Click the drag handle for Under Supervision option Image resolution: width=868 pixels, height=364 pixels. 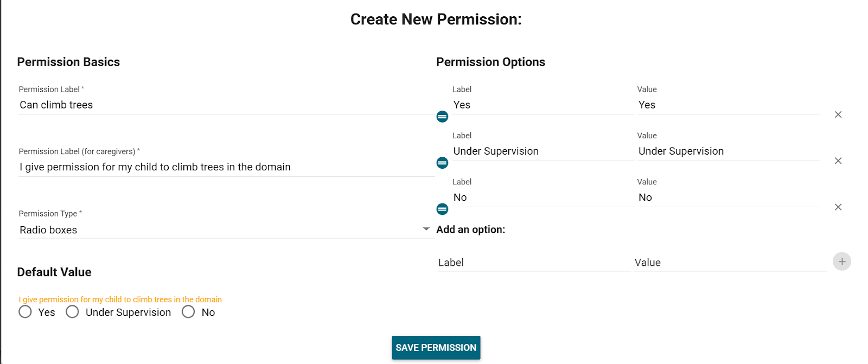point(442,163)
